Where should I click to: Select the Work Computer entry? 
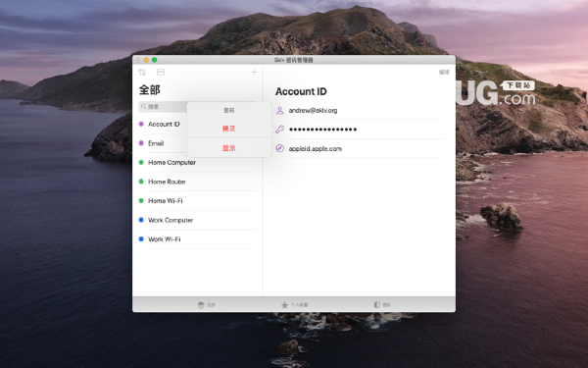(197, 220)
